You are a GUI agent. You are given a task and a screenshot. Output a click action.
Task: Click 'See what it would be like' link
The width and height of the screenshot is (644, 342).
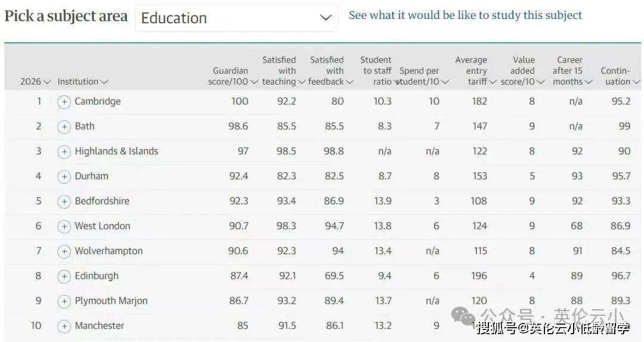point(465,15)
